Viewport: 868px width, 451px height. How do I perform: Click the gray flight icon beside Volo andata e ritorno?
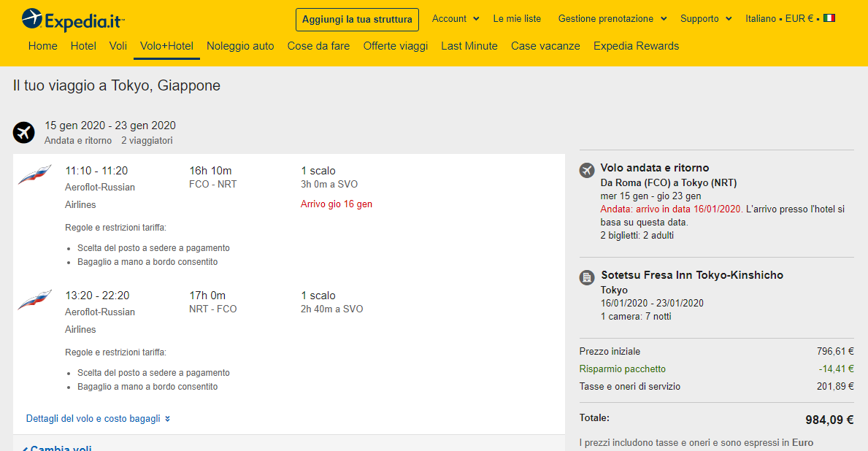pos(587,171)
